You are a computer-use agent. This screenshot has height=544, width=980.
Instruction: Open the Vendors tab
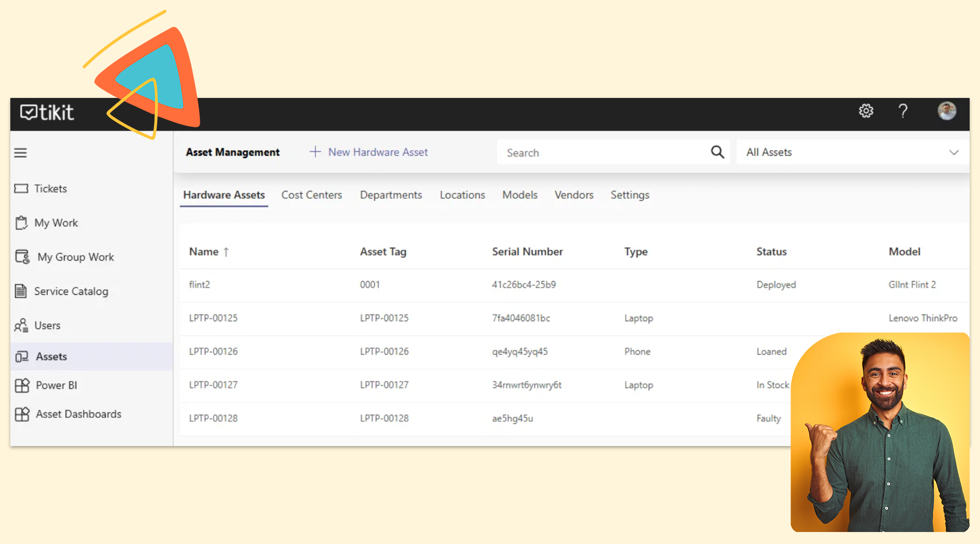click(574, 195)
